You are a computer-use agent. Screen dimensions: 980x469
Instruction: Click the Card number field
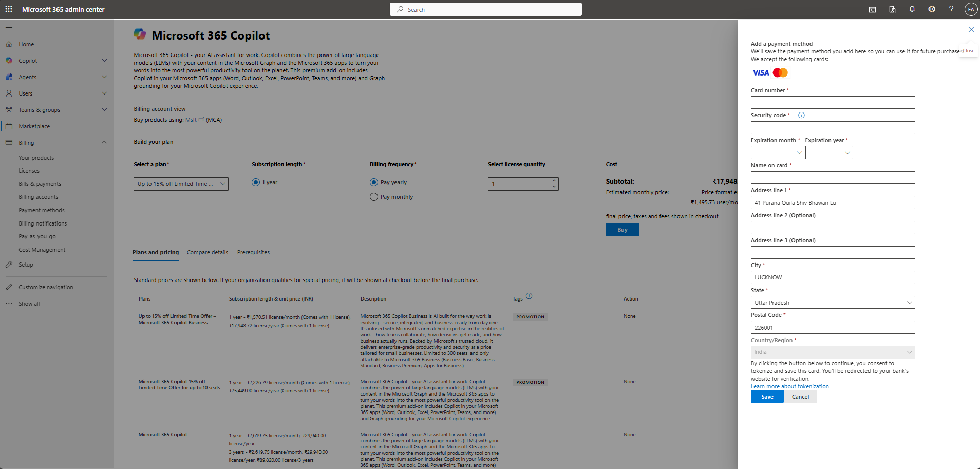[833, 103]
